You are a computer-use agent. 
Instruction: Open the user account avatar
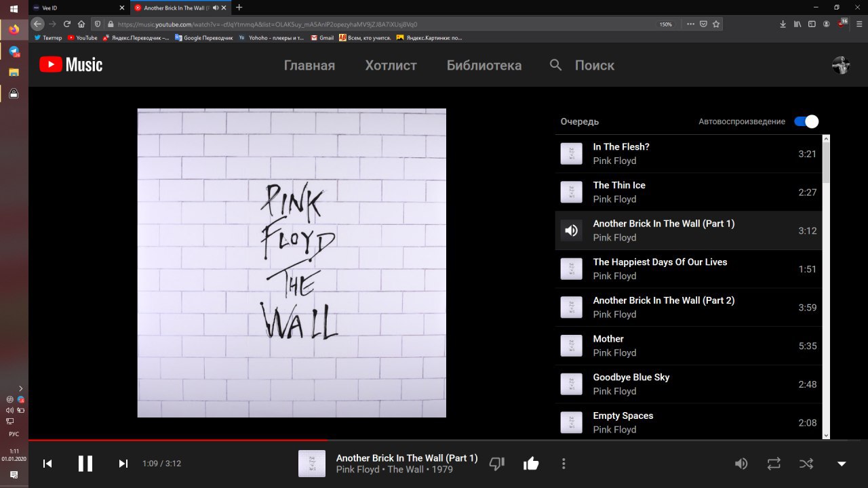coord(841,65)
